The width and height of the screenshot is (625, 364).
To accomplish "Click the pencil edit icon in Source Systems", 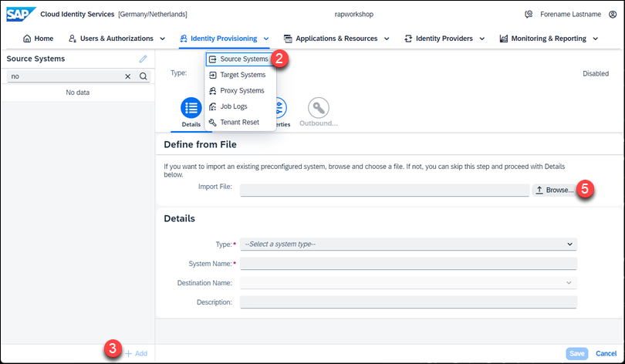I will [143, 59].
